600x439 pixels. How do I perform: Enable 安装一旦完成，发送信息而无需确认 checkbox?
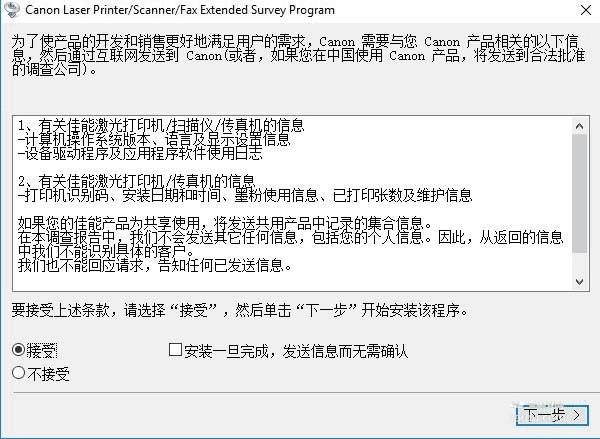[175, 349]
